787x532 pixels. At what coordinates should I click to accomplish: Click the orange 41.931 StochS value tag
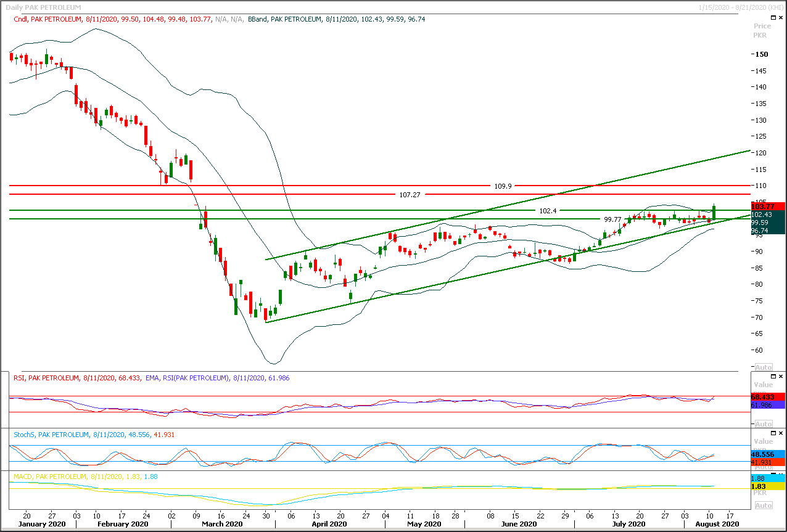pos(767,462)
